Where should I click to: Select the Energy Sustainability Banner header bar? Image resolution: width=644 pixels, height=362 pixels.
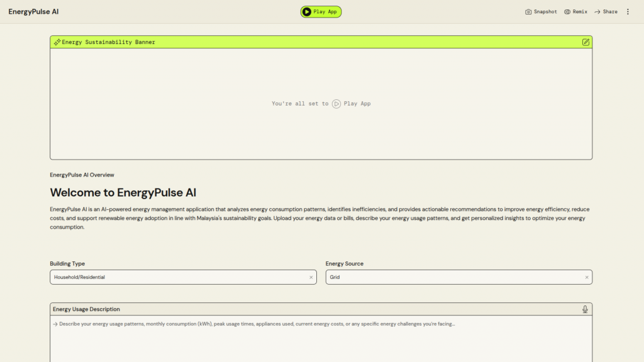coord(321,42)
